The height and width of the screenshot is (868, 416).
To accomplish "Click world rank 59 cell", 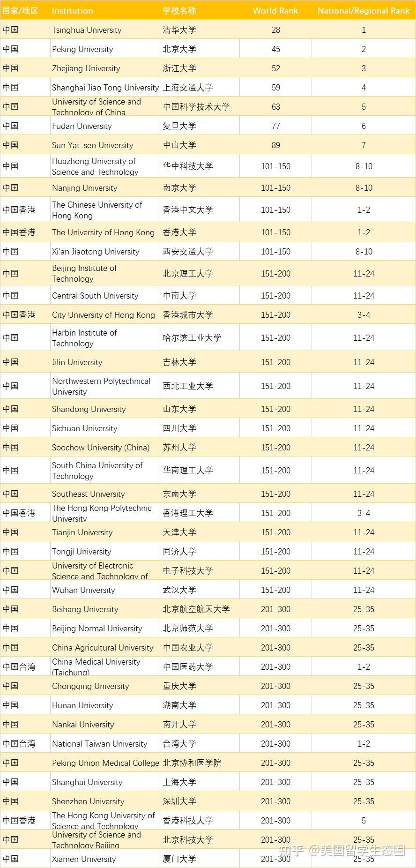I will (275, 88).
